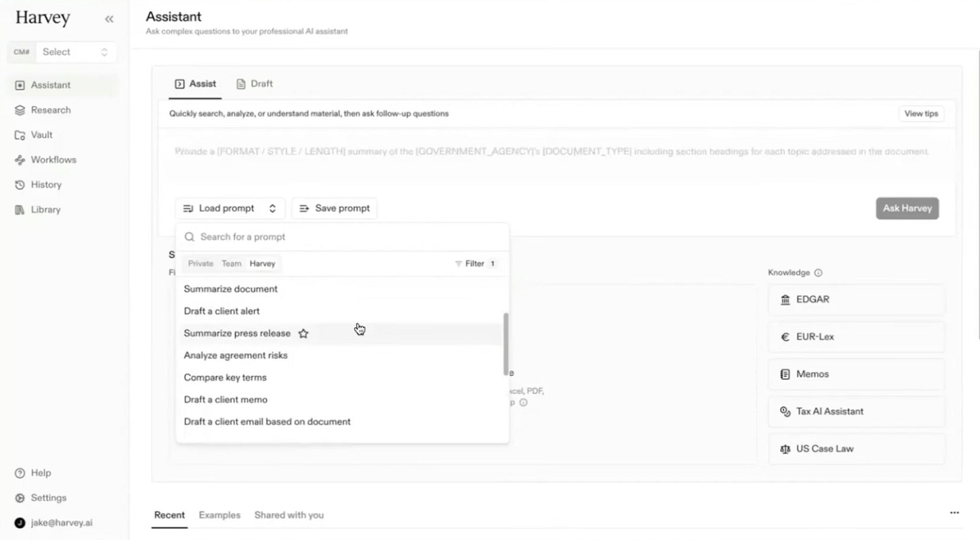Open the Assistant sidebar item
This screenshot has width=980, height=540.
pos(63,85)
